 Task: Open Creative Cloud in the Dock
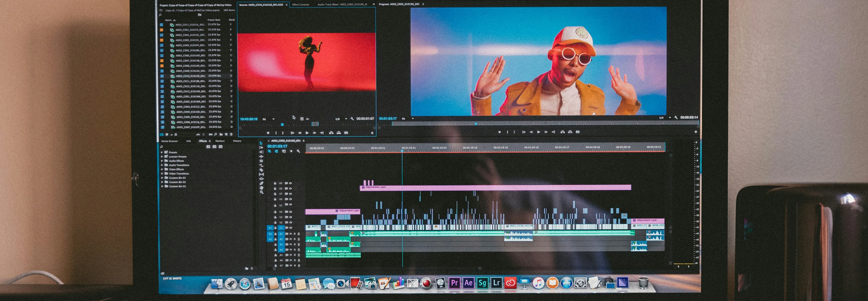pyautogui.click(x=511, y=283)
